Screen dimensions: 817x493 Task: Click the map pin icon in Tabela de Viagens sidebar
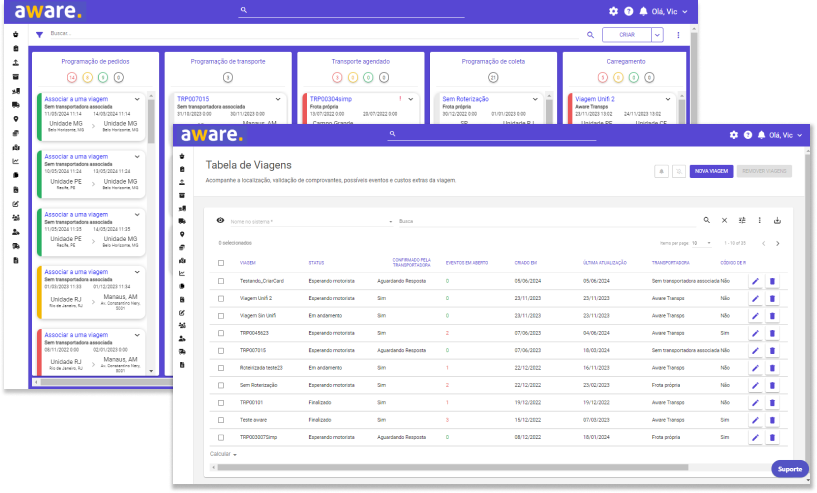[x=182, y=235]
